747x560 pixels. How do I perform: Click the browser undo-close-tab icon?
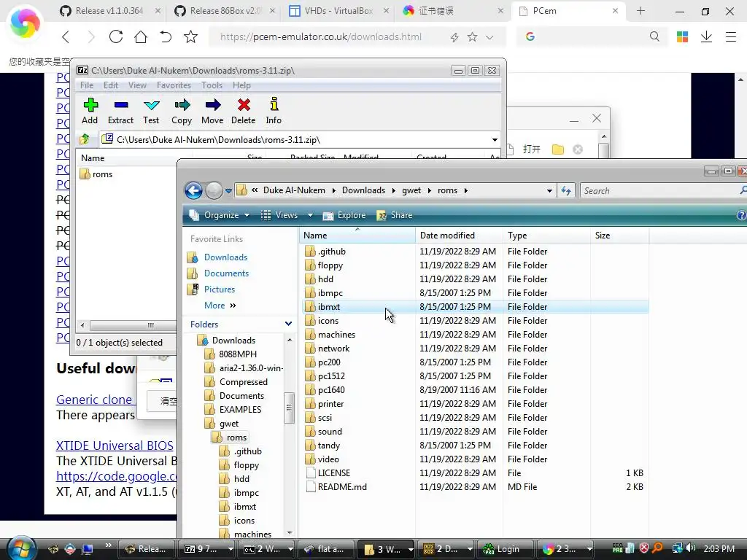click(x=166, y=36)
